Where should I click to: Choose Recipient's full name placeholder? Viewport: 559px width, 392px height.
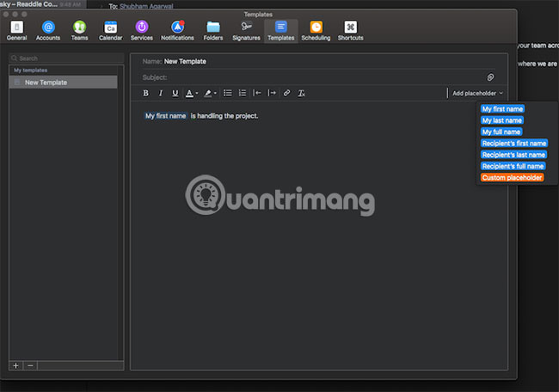[513, 166]
